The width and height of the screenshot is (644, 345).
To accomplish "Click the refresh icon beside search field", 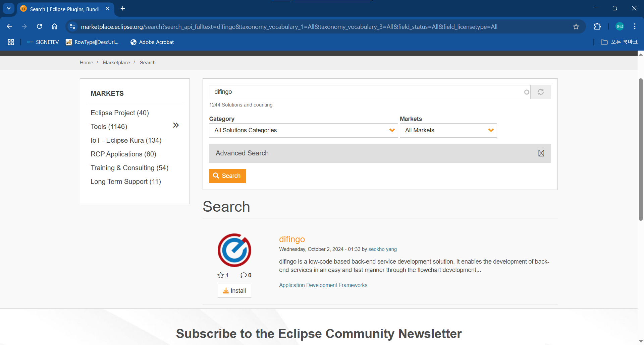I will coord(541,92).
